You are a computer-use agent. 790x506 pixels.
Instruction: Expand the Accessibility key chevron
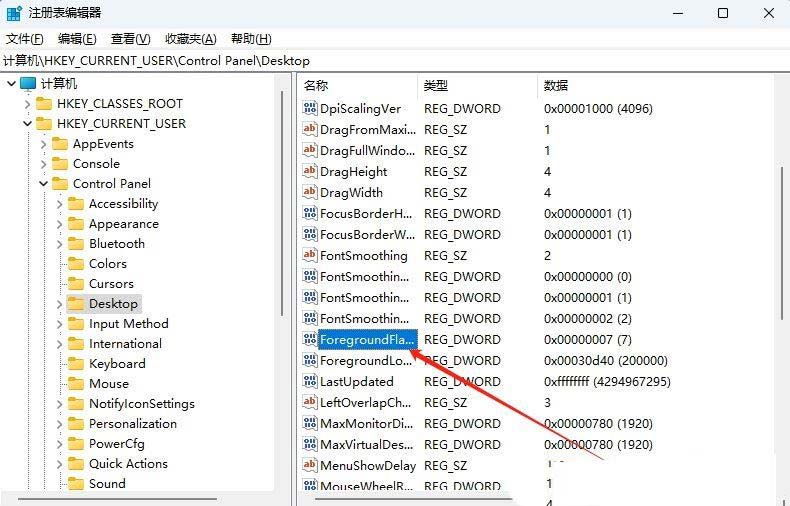pos(59,204)
